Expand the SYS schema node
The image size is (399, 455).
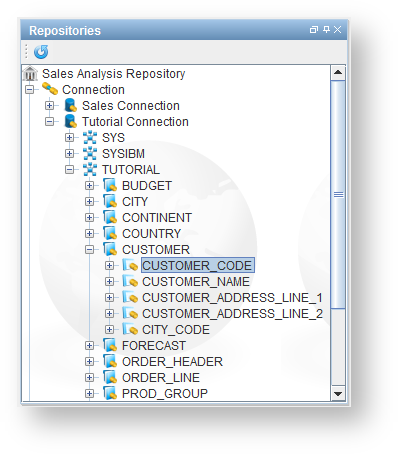tap(69, 137)
